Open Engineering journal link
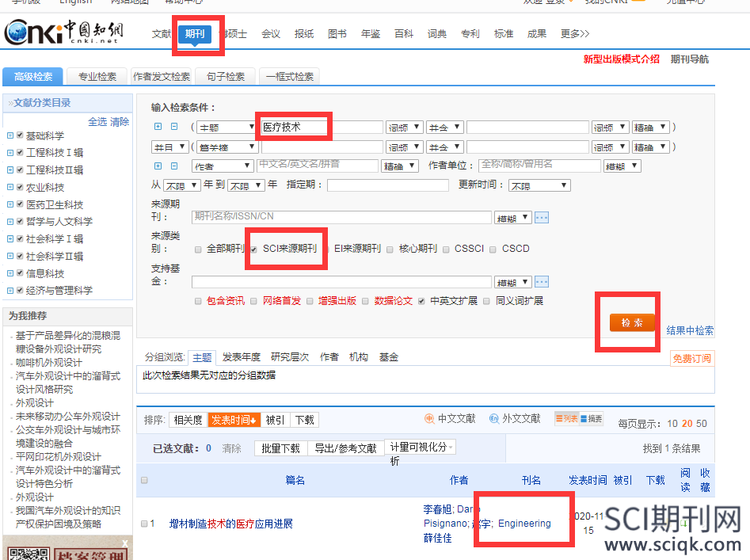The height and width of the screenshot is (560, 750). pos(524,524)
